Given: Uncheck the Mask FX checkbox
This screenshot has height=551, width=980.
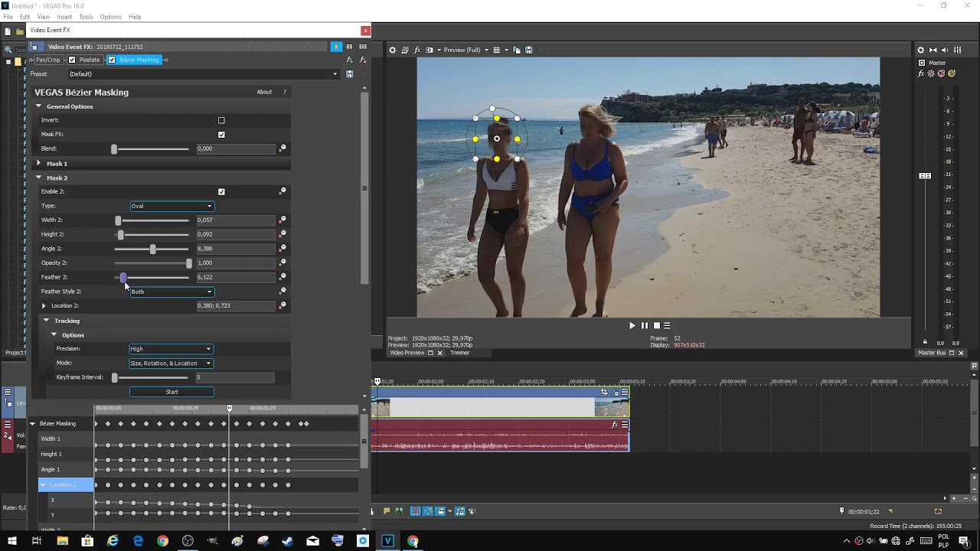Looking at the screenshot, I should tap(221, 135).
